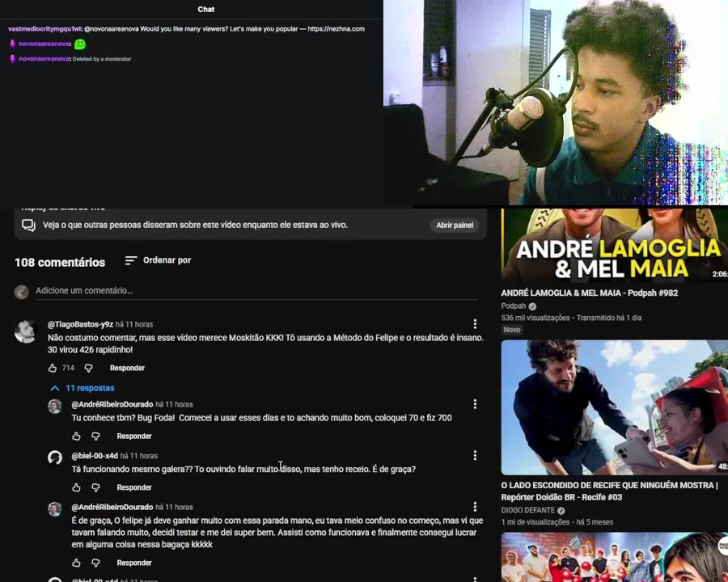Click your avatar beside the comment box
The height and width of the screenshot is (582, 728).
click(21, 292)
